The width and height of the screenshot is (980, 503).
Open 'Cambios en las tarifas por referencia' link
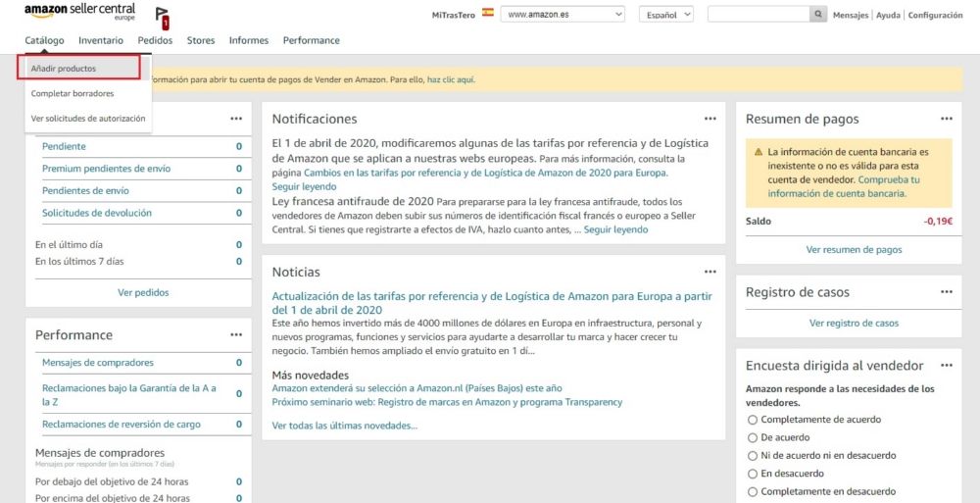(486, 172)
